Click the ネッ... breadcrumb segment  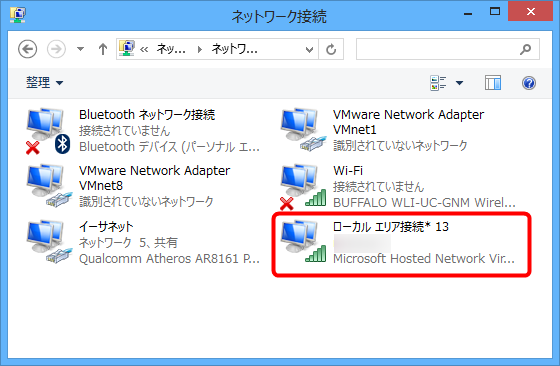click(x=171, y=49)
